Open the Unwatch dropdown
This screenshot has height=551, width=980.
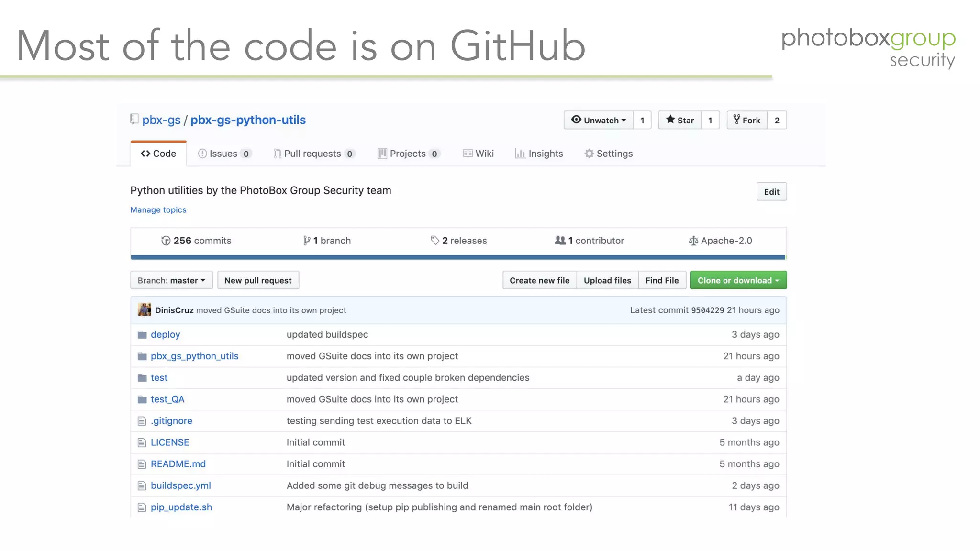coord(599,120)
